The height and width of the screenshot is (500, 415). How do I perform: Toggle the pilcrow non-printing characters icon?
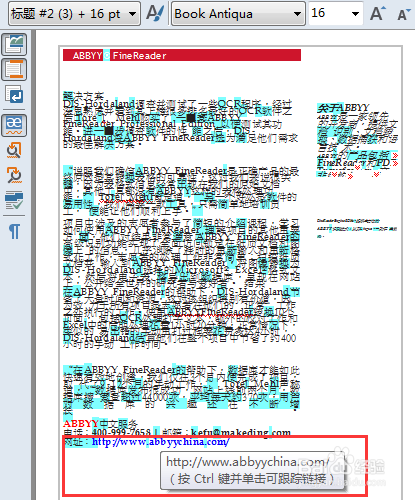click(x=14, y=231)
